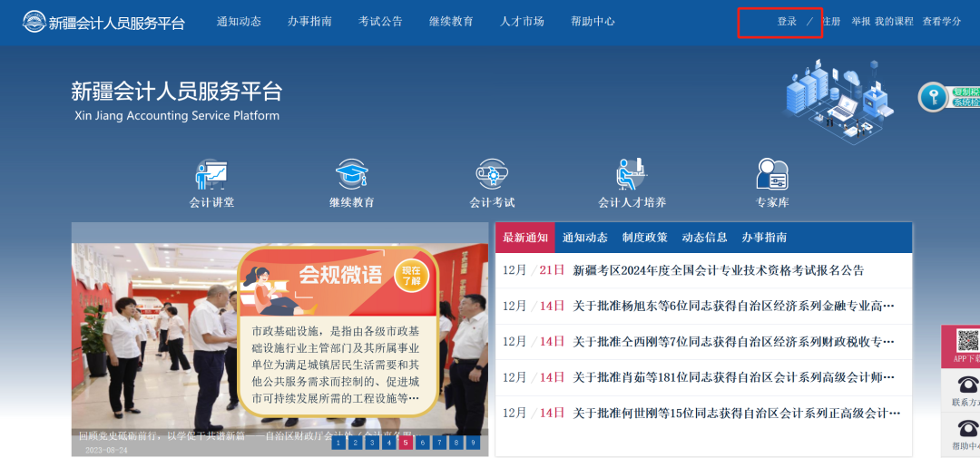Open 人才市场 in top navigation
980x458 pixels.
pos(522,21)
